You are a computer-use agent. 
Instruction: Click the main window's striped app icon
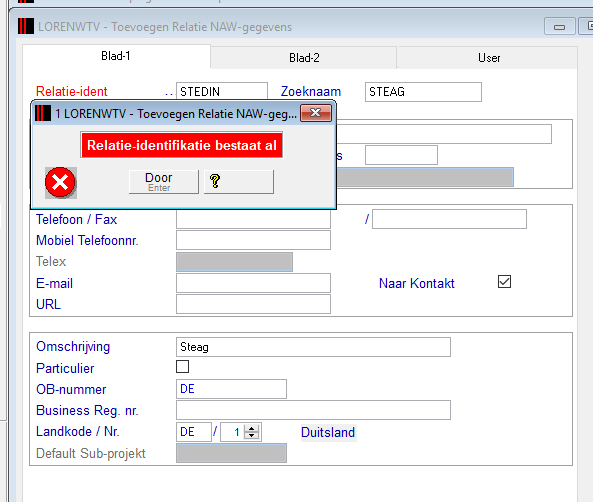tap(26, 26)
